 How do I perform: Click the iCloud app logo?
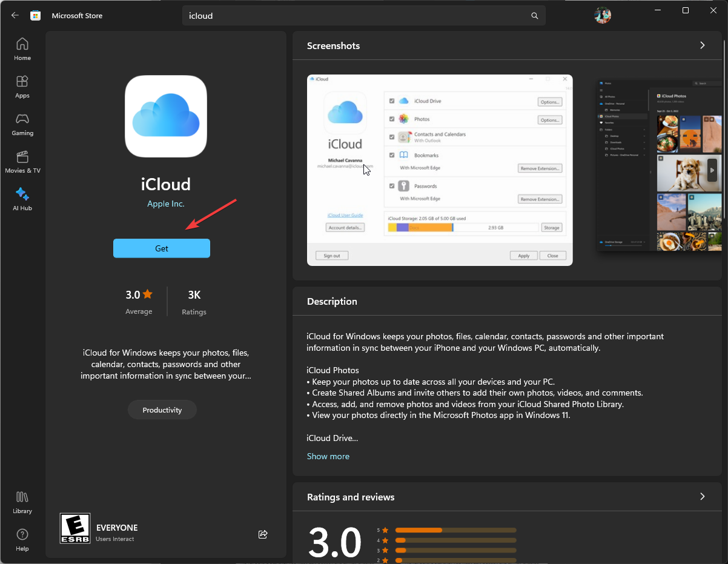pyautogui.click(x=166, y=116)
